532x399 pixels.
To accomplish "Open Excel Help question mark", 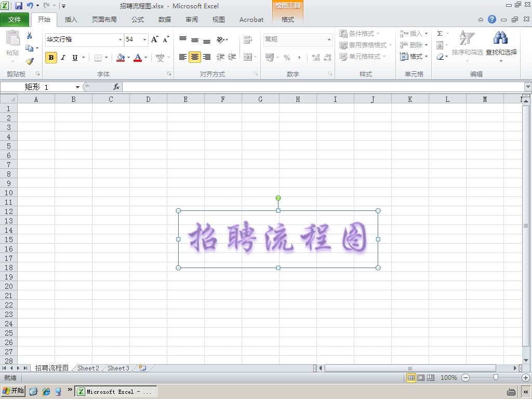I will click(x=492, y=19).
